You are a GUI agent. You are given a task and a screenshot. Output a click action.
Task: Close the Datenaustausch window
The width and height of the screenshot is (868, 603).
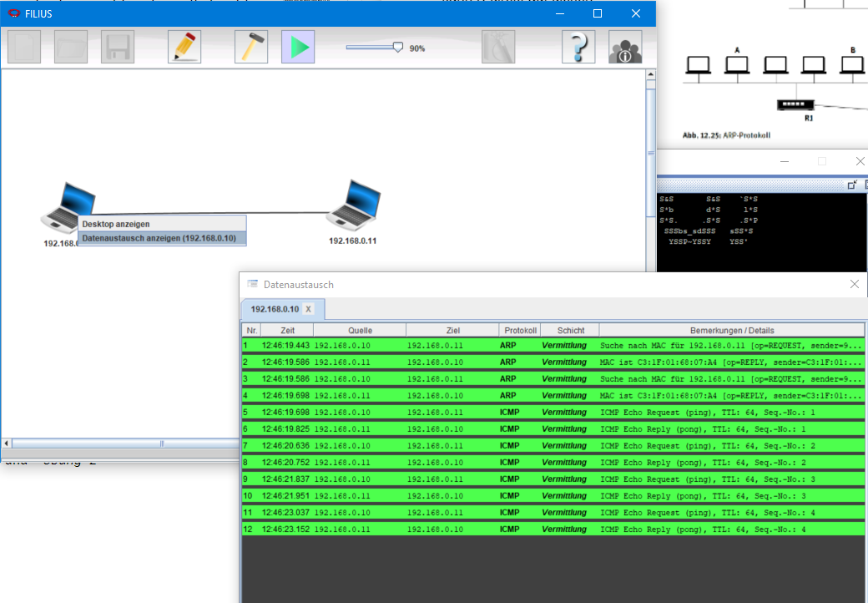click(854, 284)
